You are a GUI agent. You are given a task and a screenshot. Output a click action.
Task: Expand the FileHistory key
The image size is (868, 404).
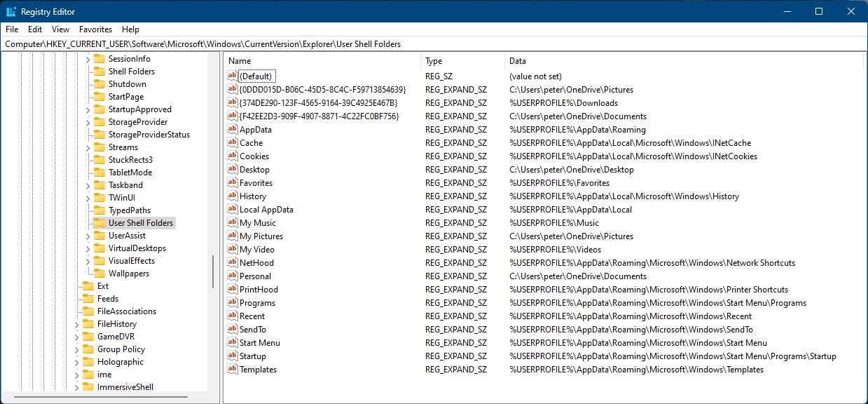(76, 324)
